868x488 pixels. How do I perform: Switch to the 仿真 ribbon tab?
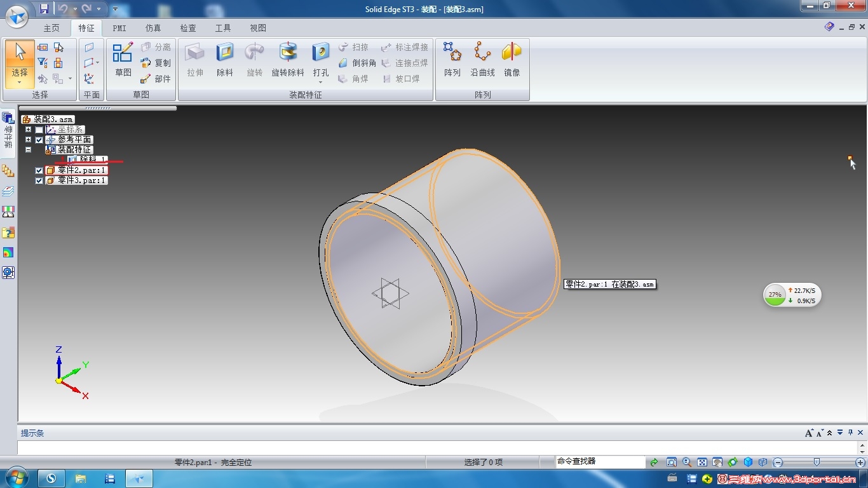pyautogui.click(x=153, y=28)
